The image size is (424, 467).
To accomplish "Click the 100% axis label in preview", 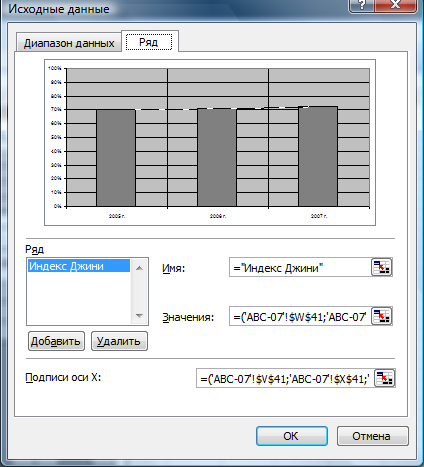I will [x=55, y=68].
